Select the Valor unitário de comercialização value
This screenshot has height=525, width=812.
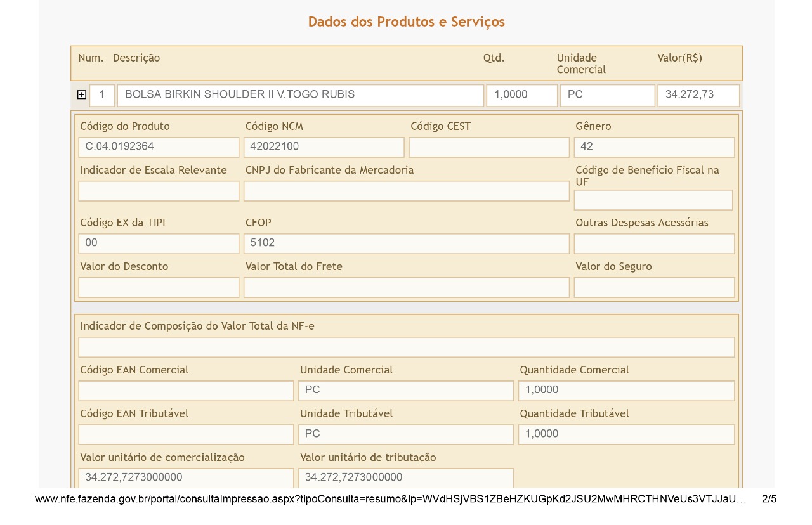tap(186, 477)
